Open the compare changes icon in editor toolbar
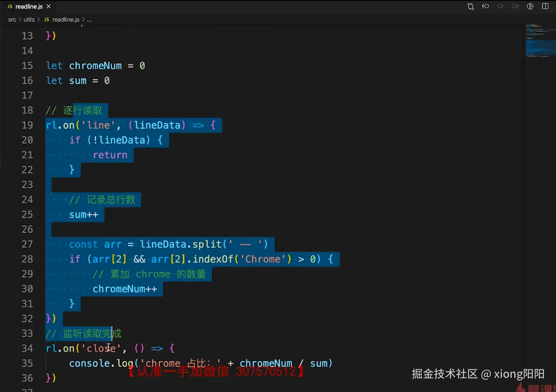Image resolution: width=556 pixels, height=392 pixels. (471, 6)
